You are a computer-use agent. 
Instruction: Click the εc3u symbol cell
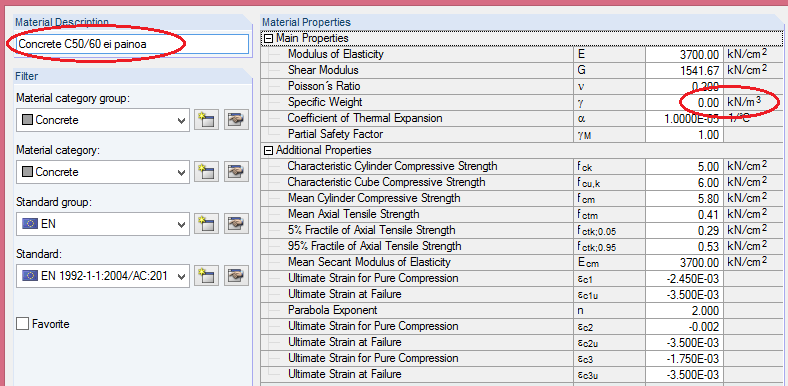[x=610, y=375]
